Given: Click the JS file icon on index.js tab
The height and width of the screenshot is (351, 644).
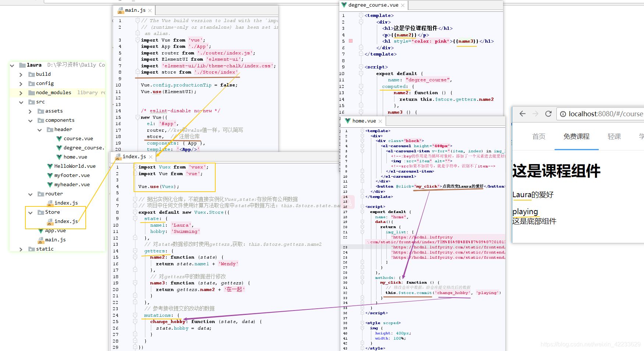Looking at the screenshot, I should pos(118,157).
